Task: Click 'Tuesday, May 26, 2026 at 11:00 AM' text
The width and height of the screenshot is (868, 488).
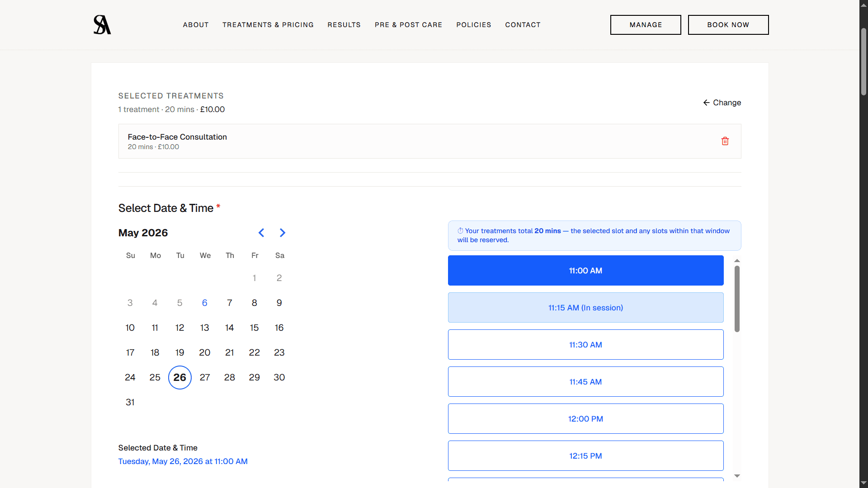Action: tap(183, 461)
